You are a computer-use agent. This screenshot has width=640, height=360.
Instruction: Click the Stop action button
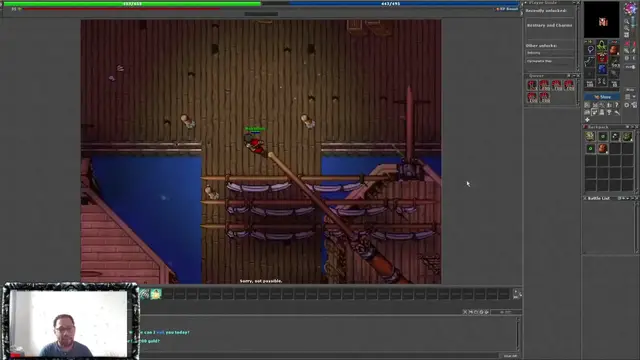(630, 90)
